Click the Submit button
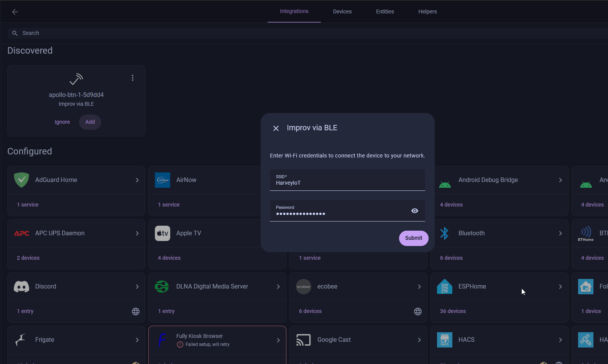Image resolution: width=608 pixels, height=364 pixels. tap(414, 238)
